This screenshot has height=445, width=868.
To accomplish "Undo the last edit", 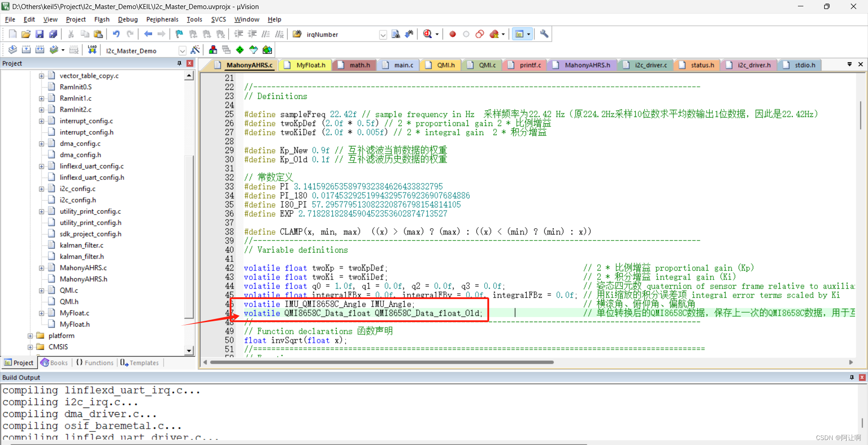I will coord(117,34).
